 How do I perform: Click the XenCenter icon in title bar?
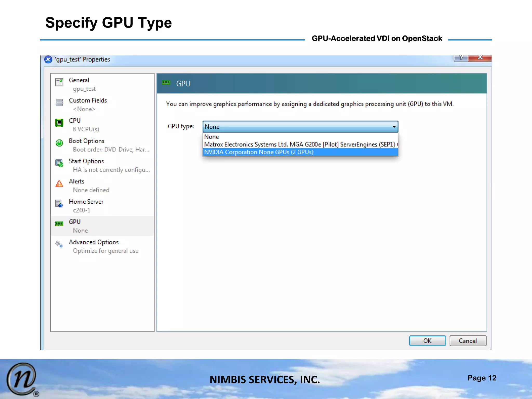[x=48, y=59]
